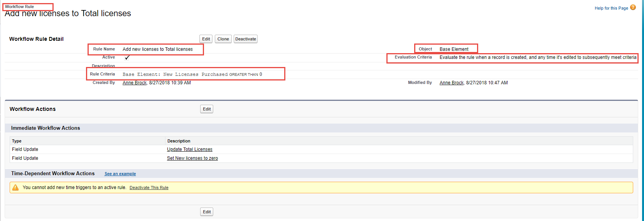This screenshot has height=221, width=644.
Task: Click the Edit button beside Workflow Rule Detail
Action: tap(206, 39)
